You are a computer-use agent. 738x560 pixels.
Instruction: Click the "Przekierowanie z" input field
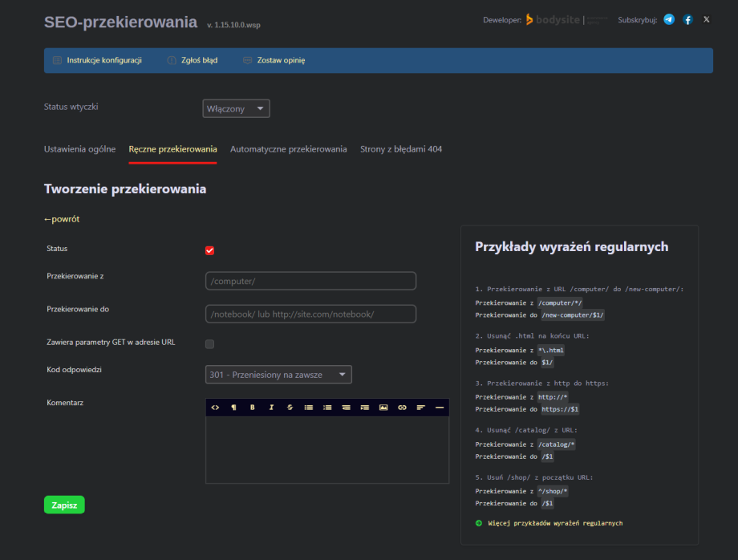coord(310,281)
